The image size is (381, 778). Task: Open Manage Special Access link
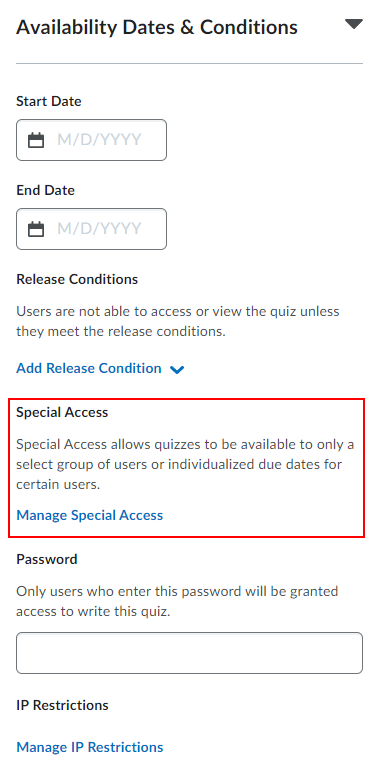[x=90, y=516]
